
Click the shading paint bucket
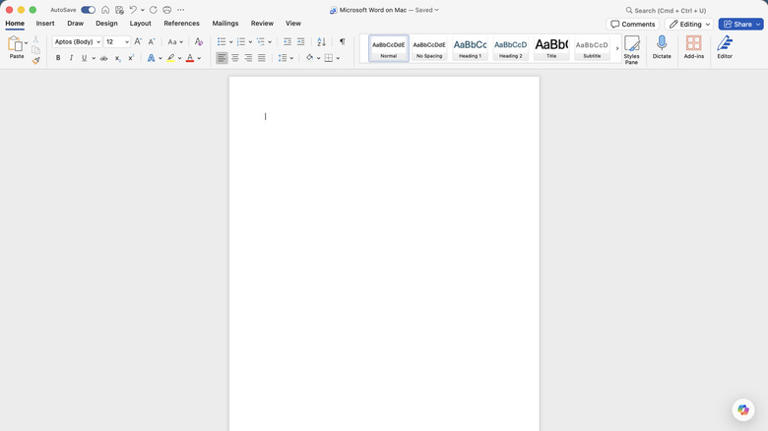[x=310, y=58]
